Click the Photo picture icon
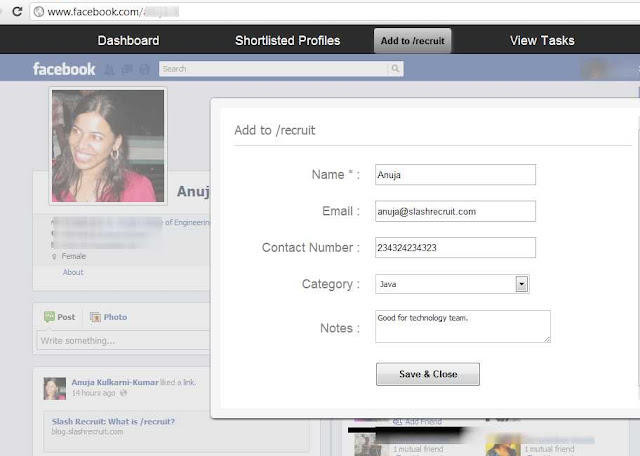The width and height of the screenshot is (640, 456). [x=96, y=317]
